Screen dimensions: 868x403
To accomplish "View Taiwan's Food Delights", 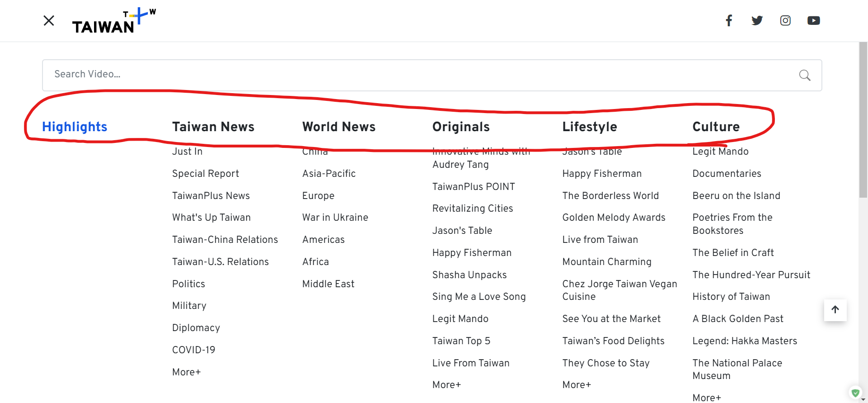I will coord(613,341).
